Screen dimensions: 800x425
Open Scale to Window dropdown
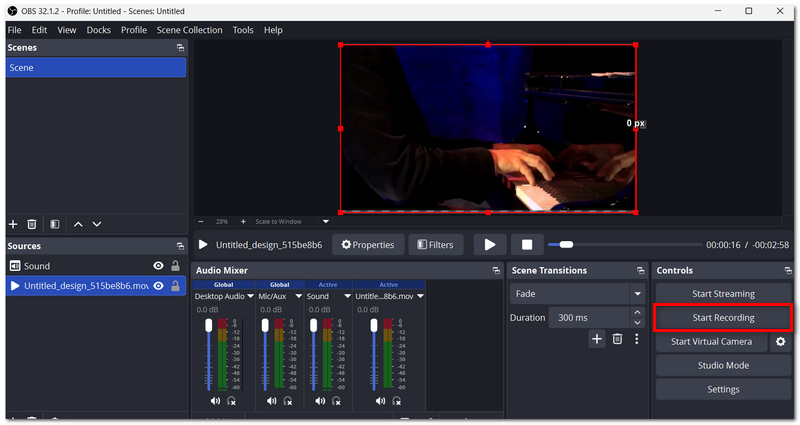(x=326, y=221)
